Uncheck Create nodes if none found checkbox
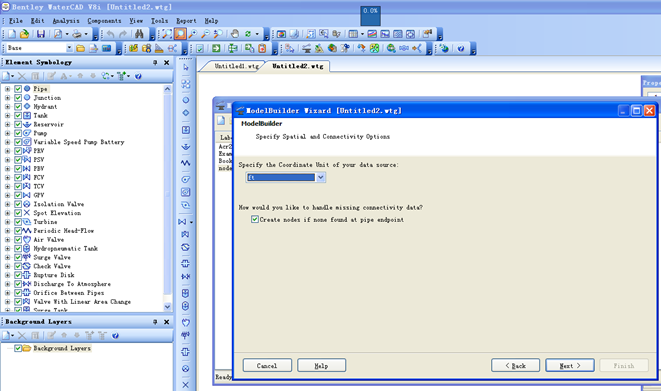The width and height of the screenshot is (661, 391). [x=255, y=219]
